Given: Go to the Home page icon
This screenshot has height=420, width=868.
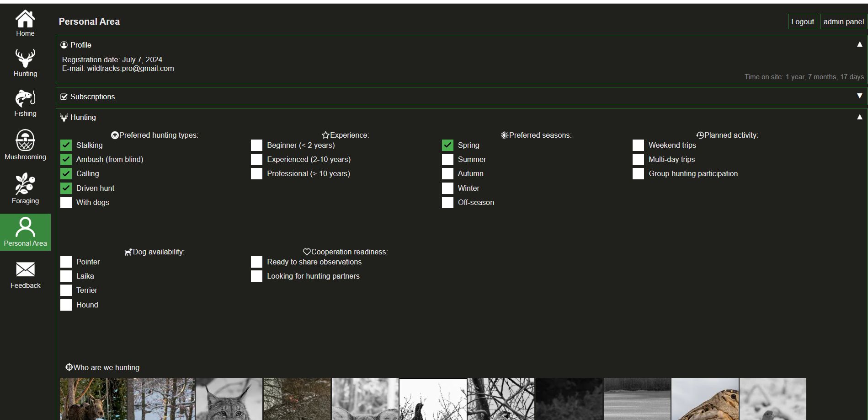Looking at the screenshot, I should (25, 19).
